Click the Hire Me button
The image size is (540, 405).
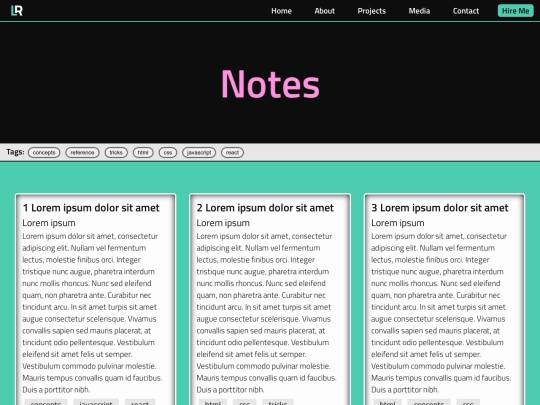click(516, 11)
